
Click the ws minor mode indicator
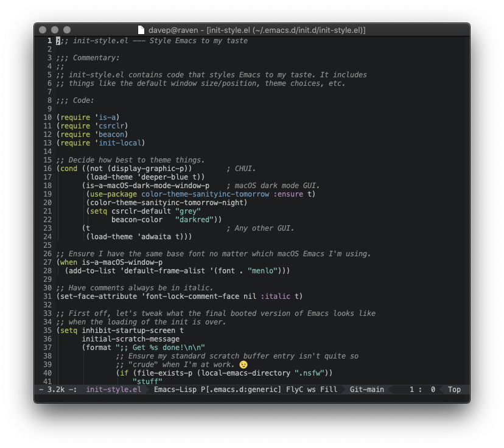click(x=311, y=389)
